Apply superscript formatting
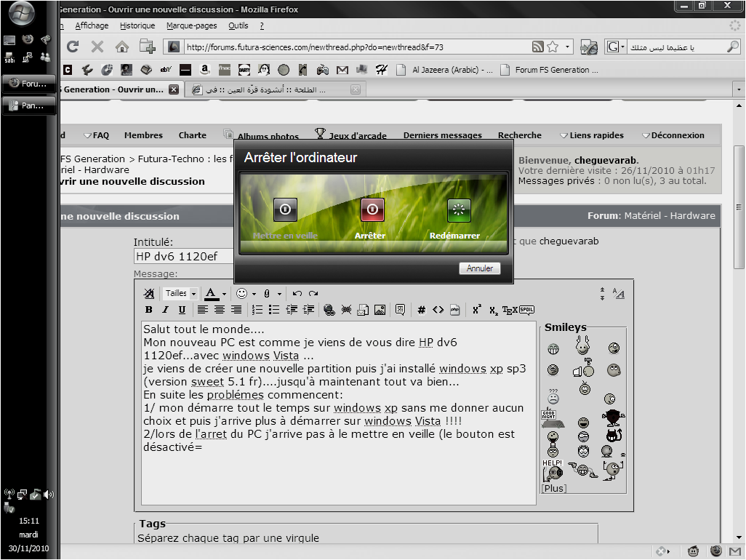746x560 pixels. [476, 309]
